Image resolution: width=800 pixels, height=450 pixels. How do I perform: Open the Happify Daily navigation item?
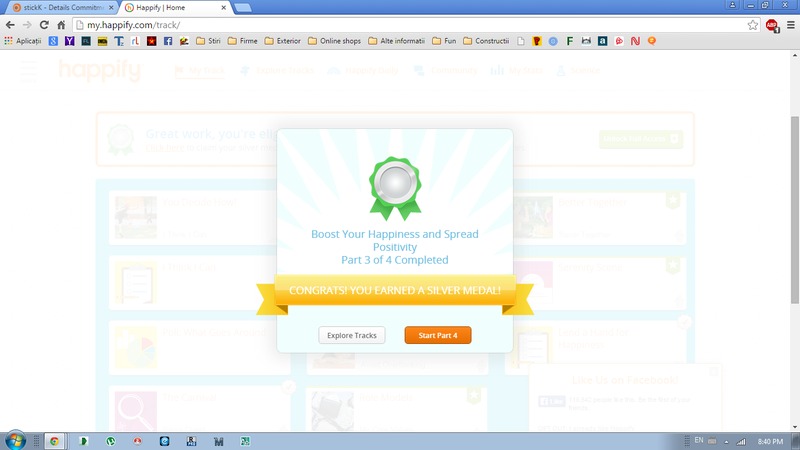(x=363, y=70)
